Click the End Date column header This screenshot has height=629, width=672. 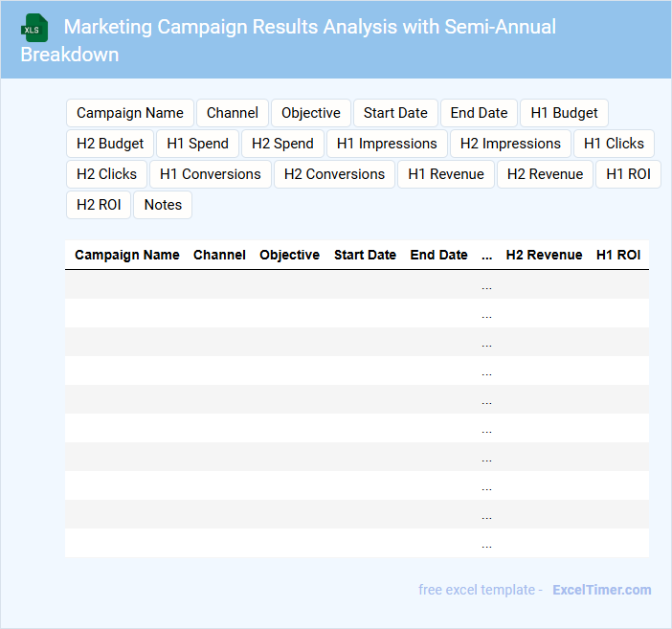click(x=438, y=255)
